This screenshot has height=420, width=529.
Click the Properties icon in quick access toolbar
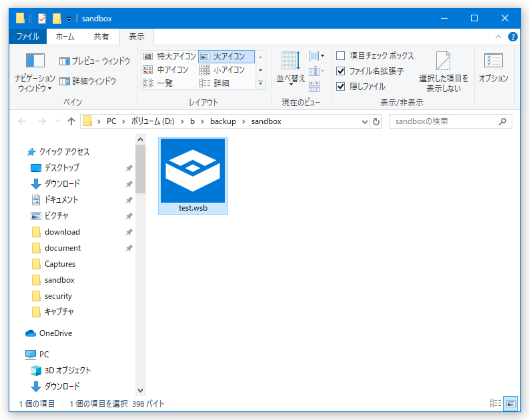tap(42, 19)
